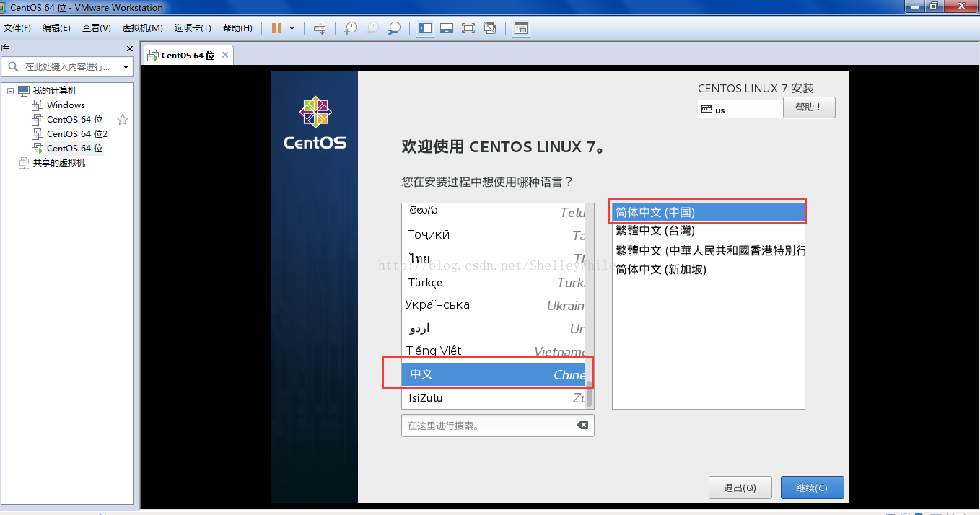980x515 pixels.
Task: Select the Windows virtual machine in the library
Action: coord(66,105)
